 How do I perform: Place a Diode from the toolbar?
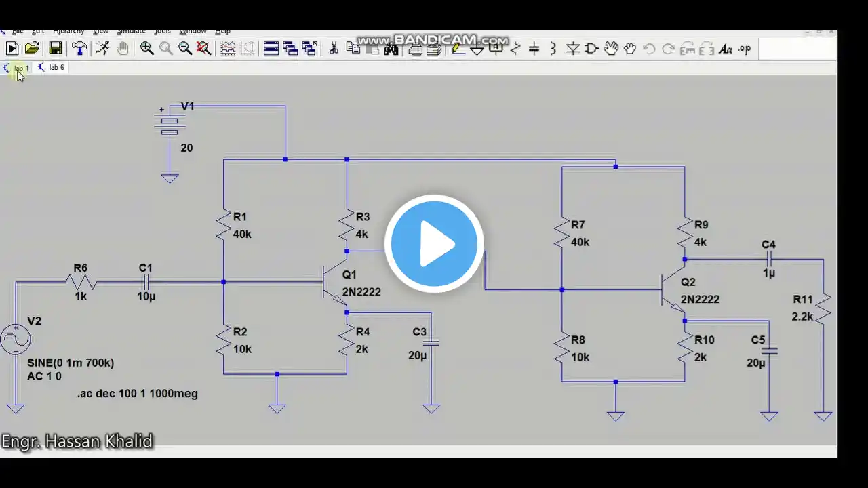point(573,48)
